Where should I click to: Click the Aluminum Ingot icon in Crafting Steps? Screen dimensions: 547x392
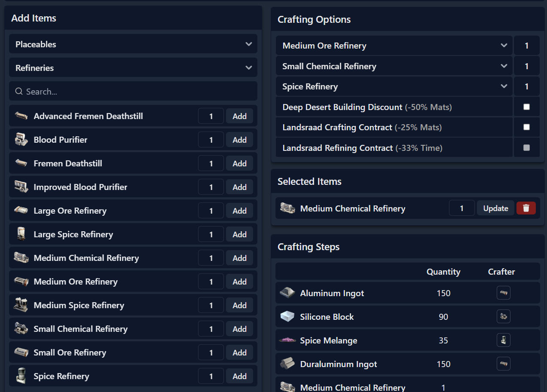pyautogui.click(x=287, y=293)
